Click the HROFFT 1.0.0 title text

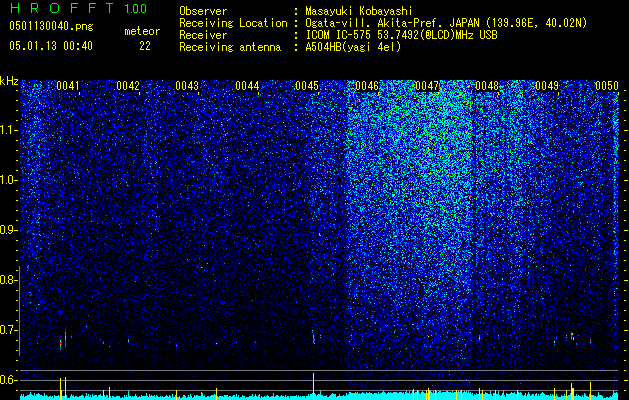coord(79,8)
